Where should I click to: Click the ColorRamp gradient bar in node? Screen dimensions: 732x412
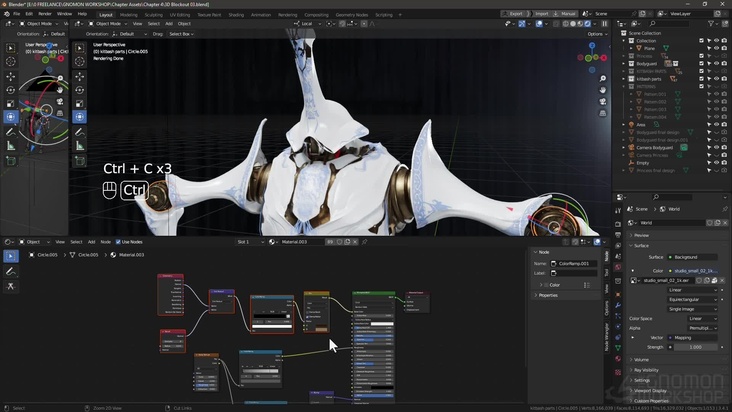[x=272, y=316]
